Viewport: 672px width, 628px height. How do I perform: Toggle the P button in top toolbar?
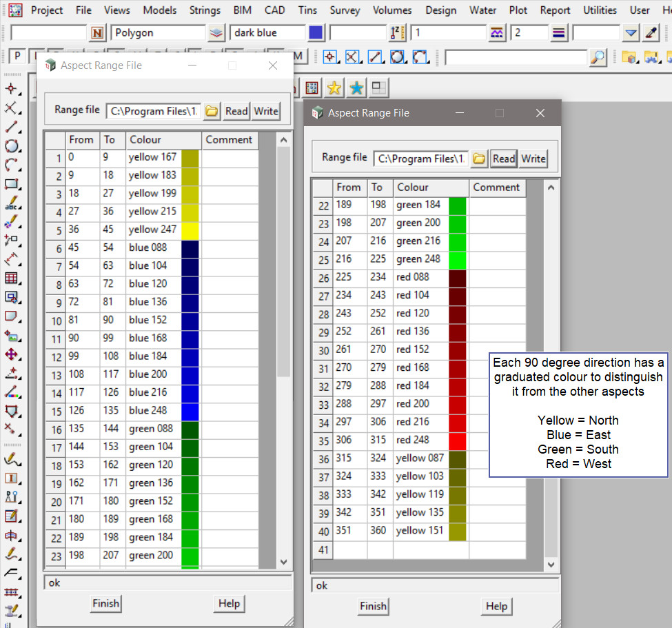(17, 57)
